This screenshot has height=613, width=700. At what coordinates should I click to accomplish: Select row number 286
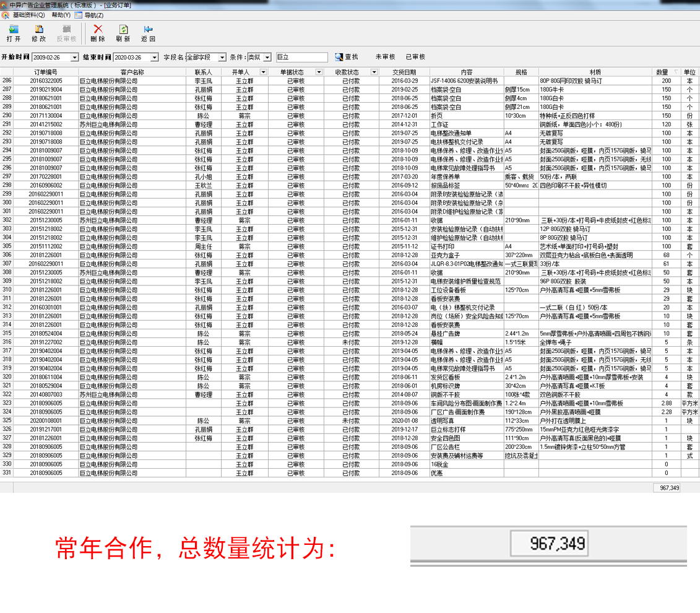(7, 81)
